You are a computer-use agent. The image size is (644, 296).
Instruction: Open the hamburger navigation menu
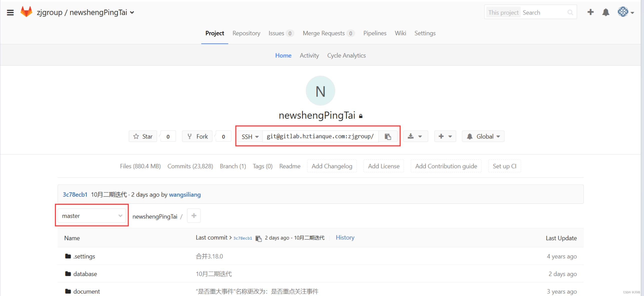(10, 12)
